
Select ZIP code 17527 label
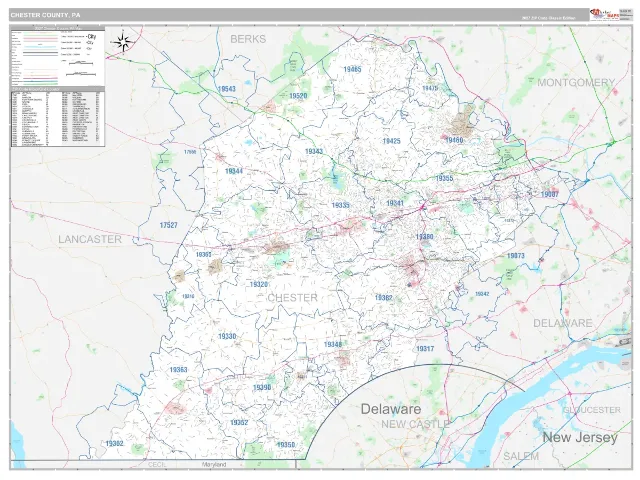169,225
